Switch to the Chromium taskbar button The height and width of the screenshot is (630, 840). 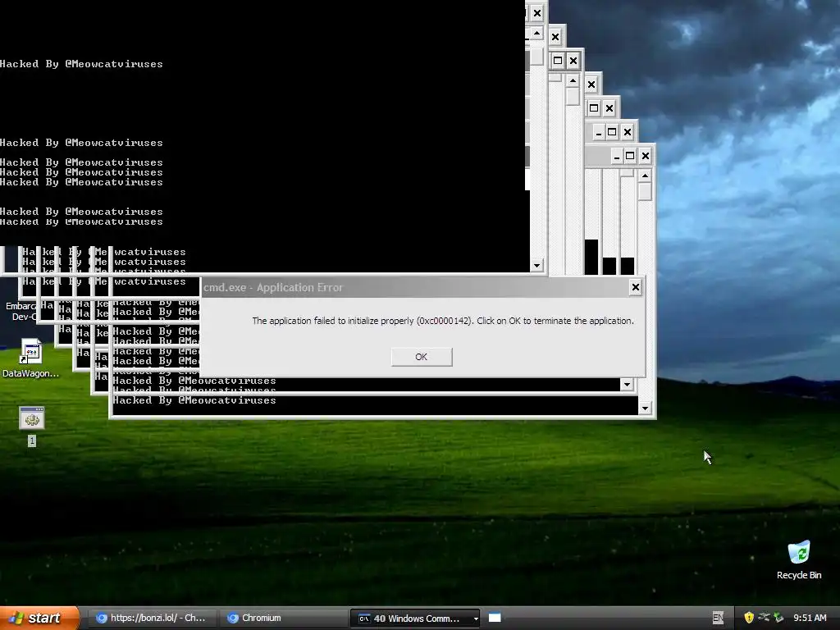pos(283,618)
